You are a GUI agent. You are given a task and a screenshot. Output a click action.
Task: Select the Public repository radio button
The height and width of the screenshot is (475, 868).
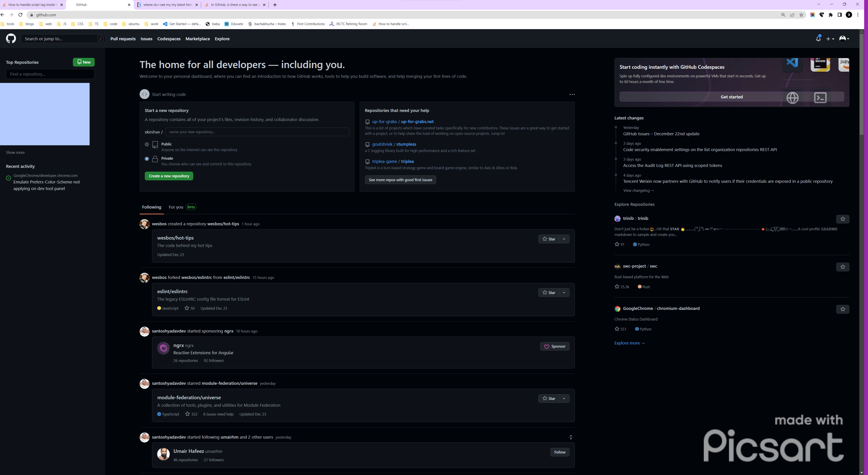146,144
